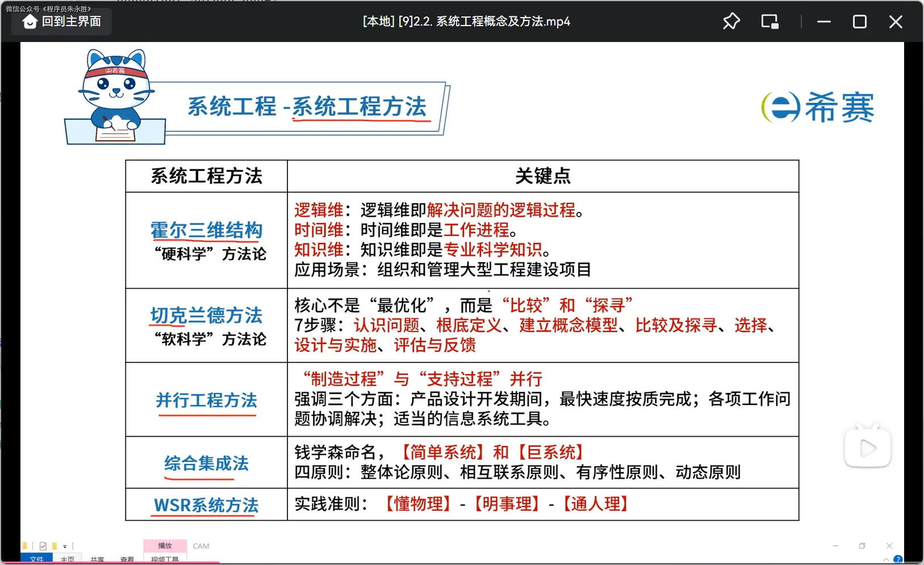Click the restore icon of the inner Explorer window

(x=862, y=546)
